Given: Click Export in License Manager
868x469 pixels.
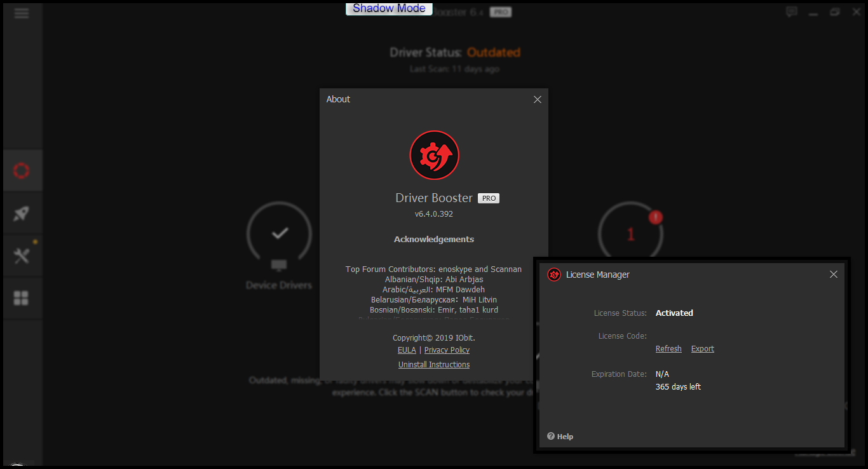Looking at the screenshot, I should 703,349.
